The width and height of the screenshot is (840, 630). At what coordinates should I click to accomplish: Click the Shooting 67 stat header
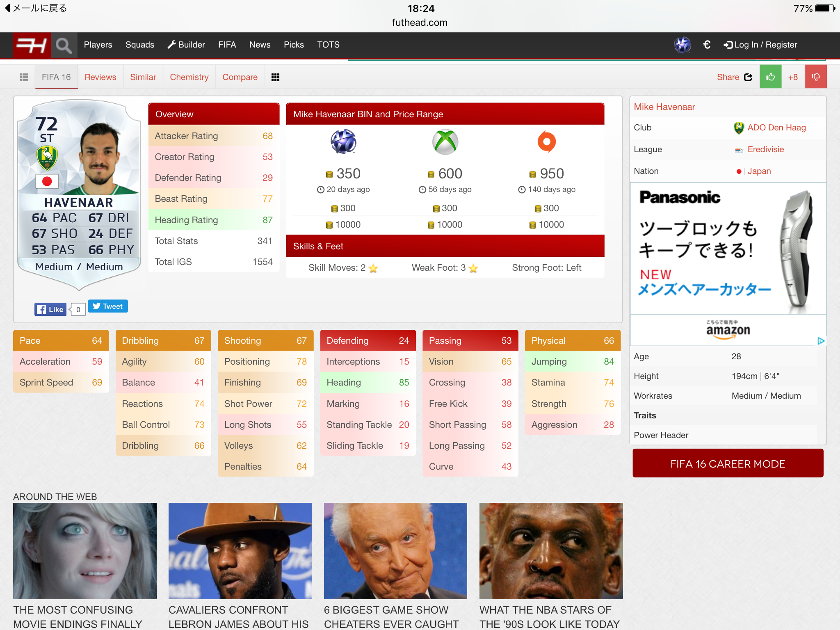(x=265, y=340)
